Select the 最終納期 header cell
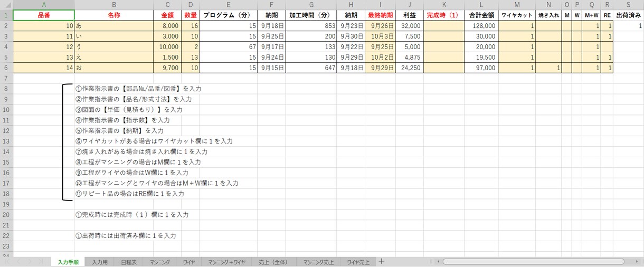This screenshot has height=267, width=644. click(380, 15)
